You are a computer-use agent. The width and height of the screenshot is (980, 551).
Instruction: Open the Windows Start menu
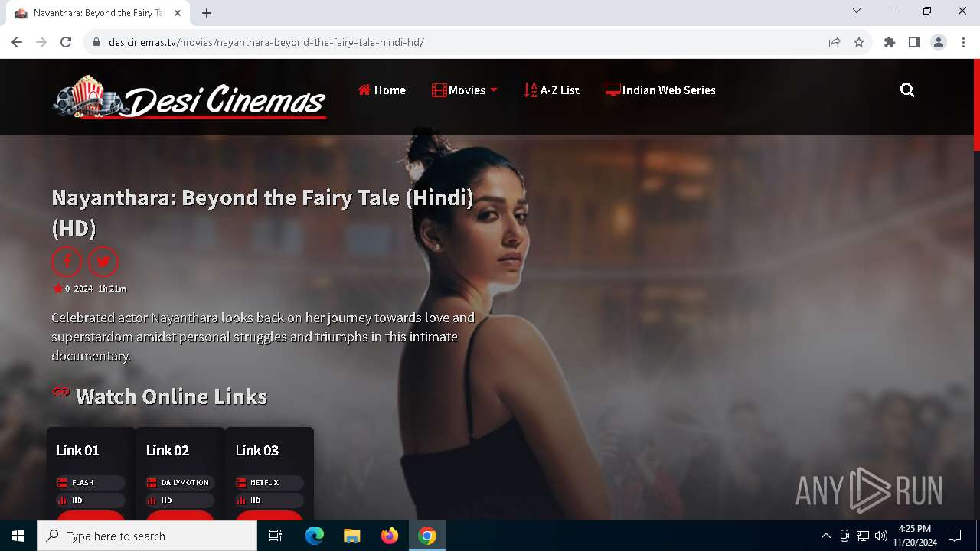tap(18, 536)
